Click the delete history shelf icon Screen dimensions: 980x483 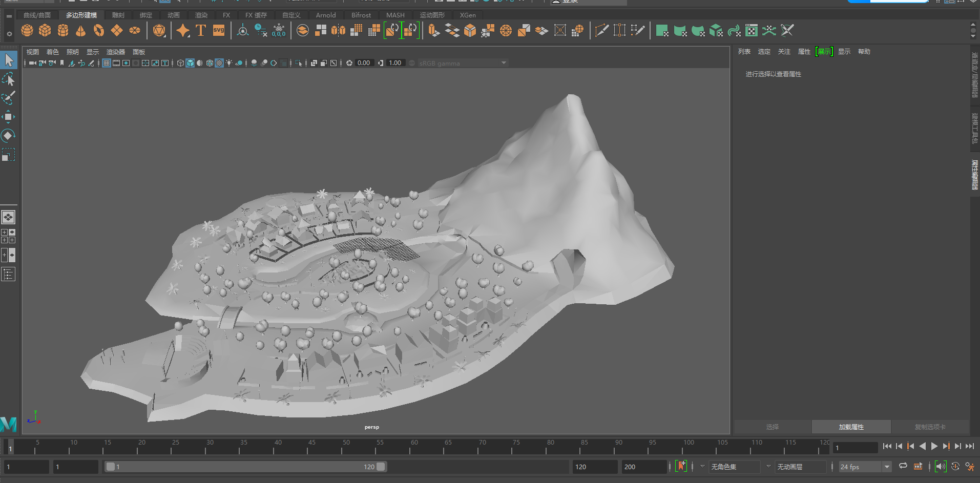point(261,31)
